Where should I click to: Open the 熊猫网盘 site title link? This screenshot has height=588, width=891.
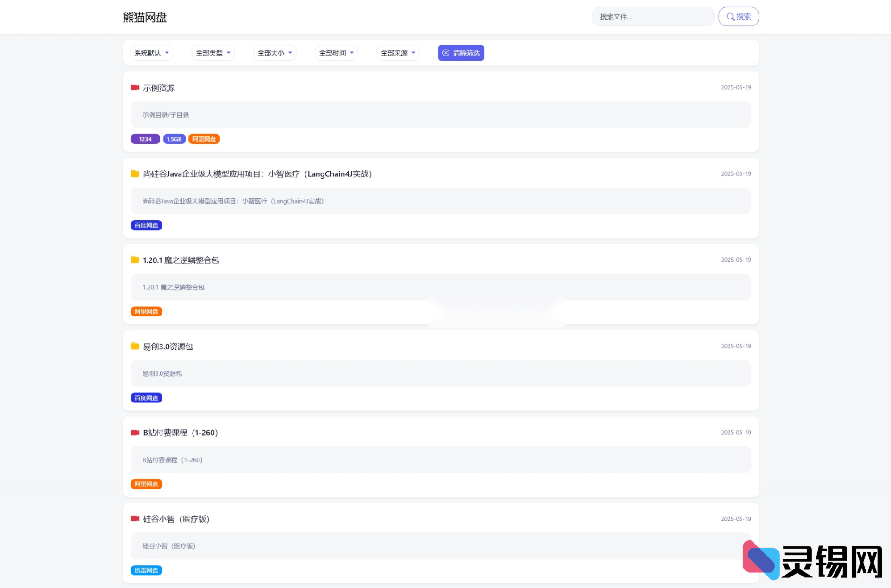(144, 17)
